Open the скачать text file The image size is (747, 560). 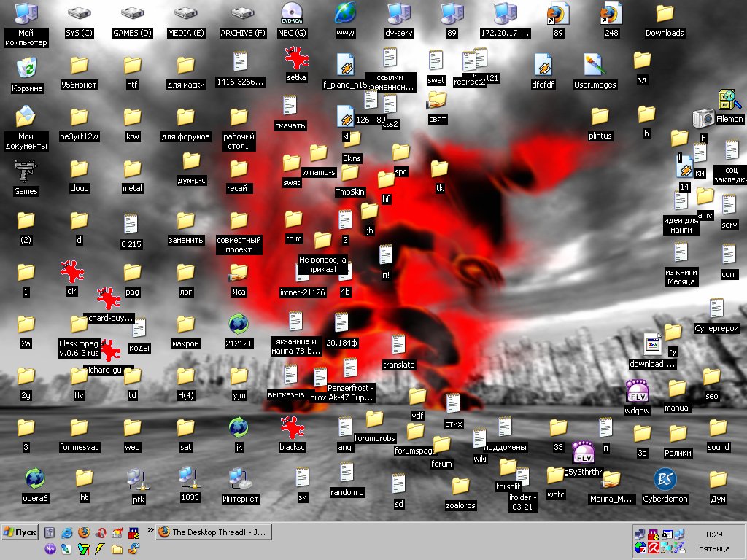[x=290, y=113]
